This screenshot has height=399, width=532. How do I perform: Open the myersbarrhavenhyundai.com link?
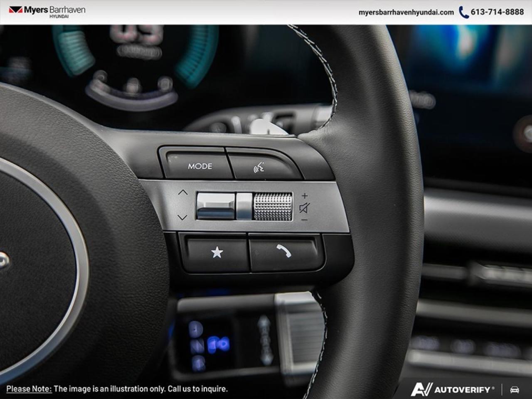pos(406,12)
